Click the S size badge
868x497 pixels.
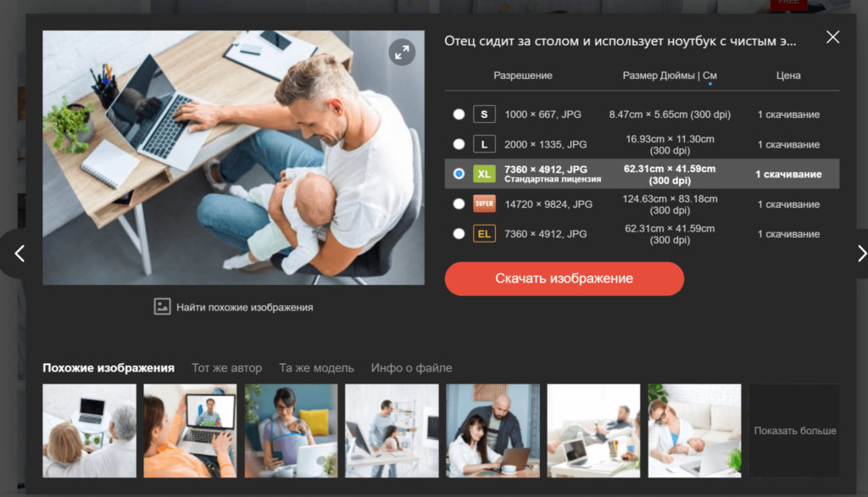click(x=484, y=114)
